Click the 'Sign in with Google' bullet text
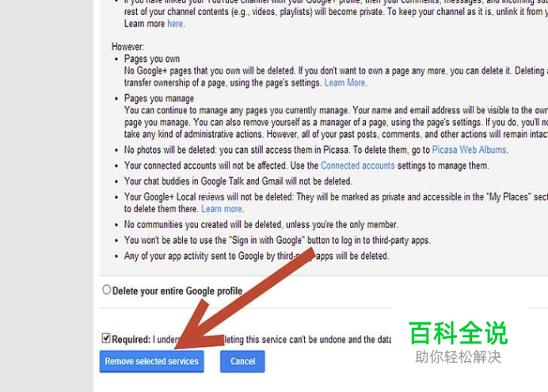This screenshot has width=548, height=392. (277, 241)
